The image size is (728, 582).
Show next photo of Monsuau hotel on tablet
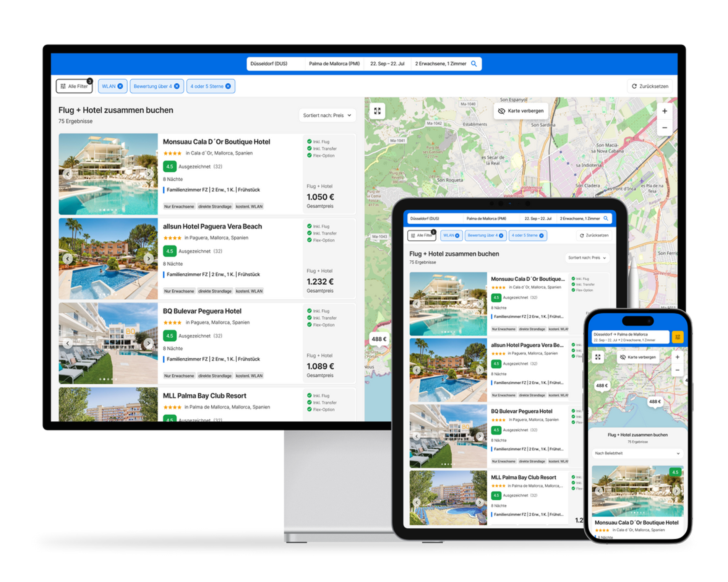(480, 304)
